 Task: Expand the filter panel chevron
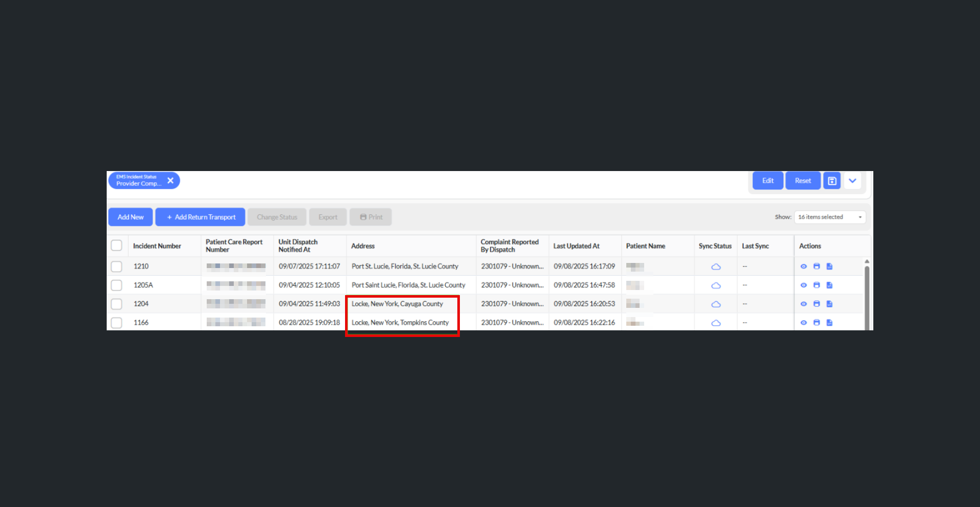pos(852,181)
